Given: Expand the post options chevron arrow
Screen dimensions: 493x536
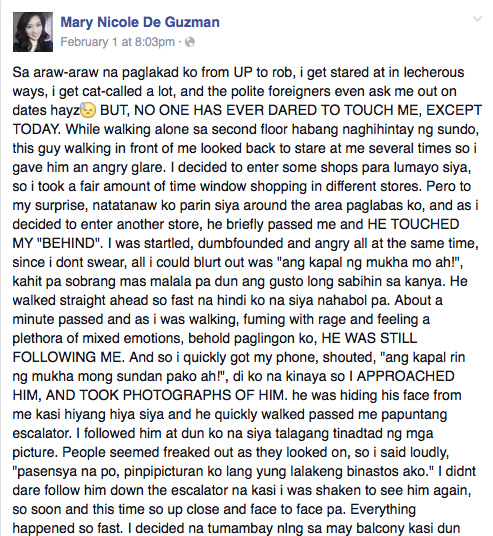Looking at the screenshot, I should click(x=477, y=18).
